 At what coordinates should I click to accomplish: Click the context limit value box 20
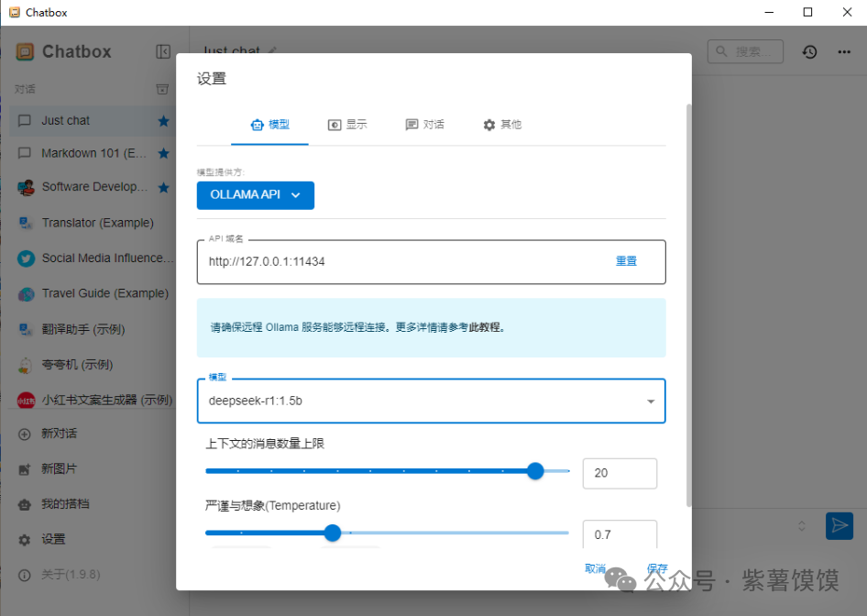(x=620, y=473)
